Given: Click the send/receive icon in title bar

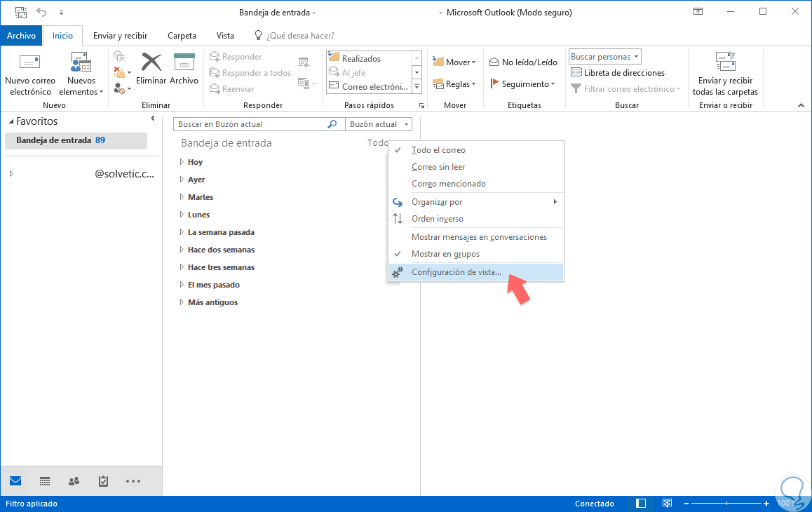Looking at the screenshot, I should pyautogui.click(x=21, y=12).
